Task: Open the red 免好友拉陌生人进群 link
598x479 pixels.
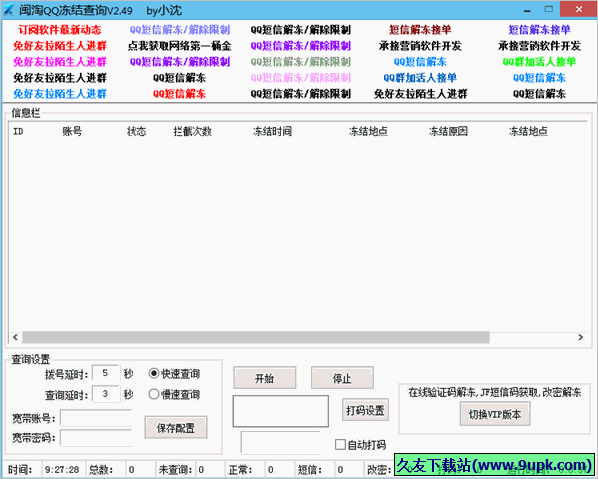Action: 60,46
